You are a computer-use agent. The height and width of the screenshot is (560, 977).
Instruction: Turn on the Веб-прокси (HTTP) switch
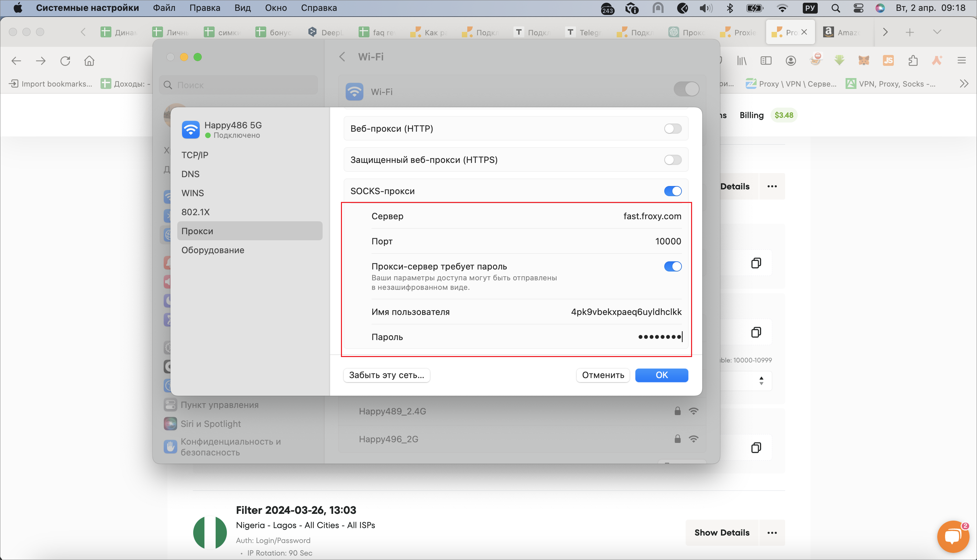coord(672,129)
